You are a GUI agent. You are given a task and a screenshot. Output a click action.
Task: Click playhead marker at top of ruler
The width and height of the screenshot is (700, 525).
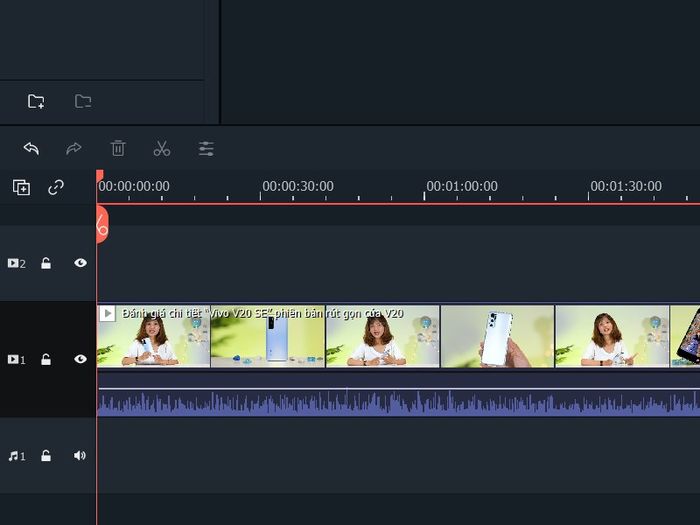click(100, 175)
